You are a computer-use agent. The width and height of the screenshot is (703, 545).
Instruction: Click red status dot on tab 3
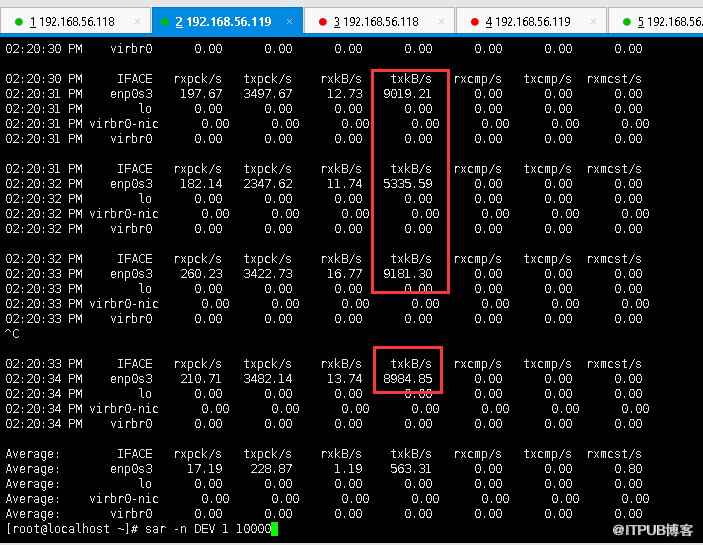(321, 21)
